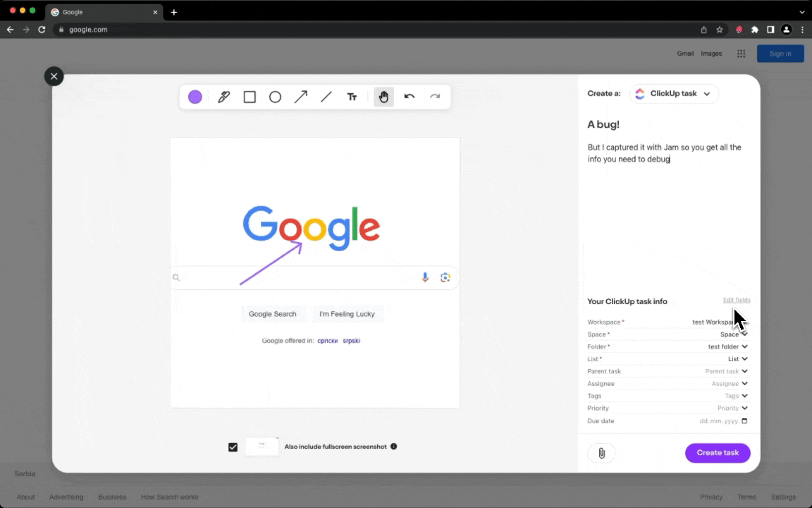Image resolution: width=812 pixels, height=508 pixels.
Task: Switch to the Google tab
Action: (x=104, y=12)
